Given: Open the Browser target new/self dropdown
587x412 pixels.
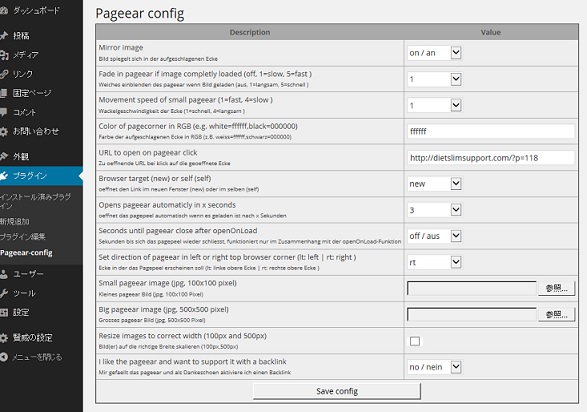Looking at the screenshot, I should pyautogui.click(x=434, y=184).
